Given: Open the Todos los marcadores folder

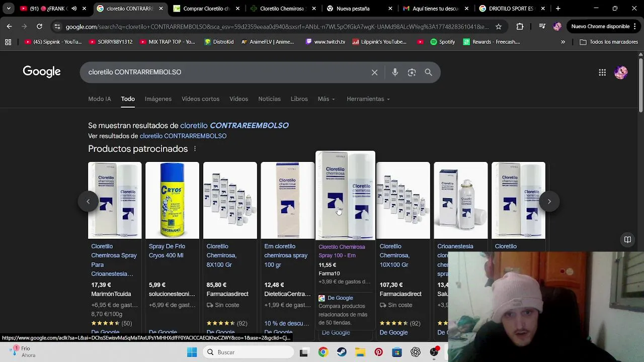Looking at the screenshot, I should [x=609, y=42].
